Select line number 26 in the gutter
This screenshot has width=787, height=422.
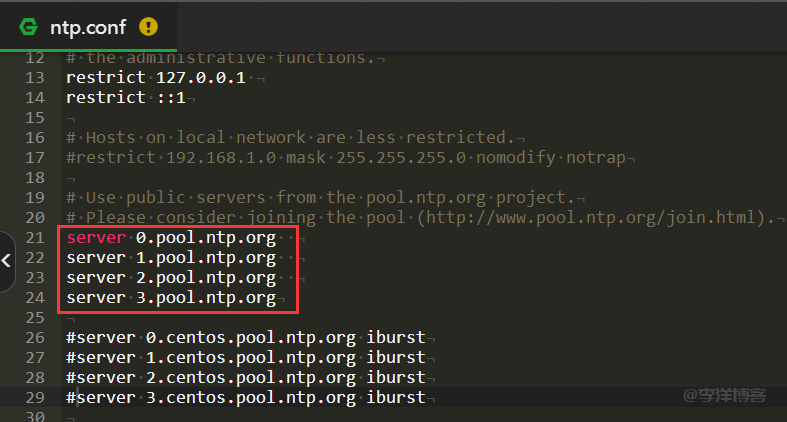tap(35, 337)
